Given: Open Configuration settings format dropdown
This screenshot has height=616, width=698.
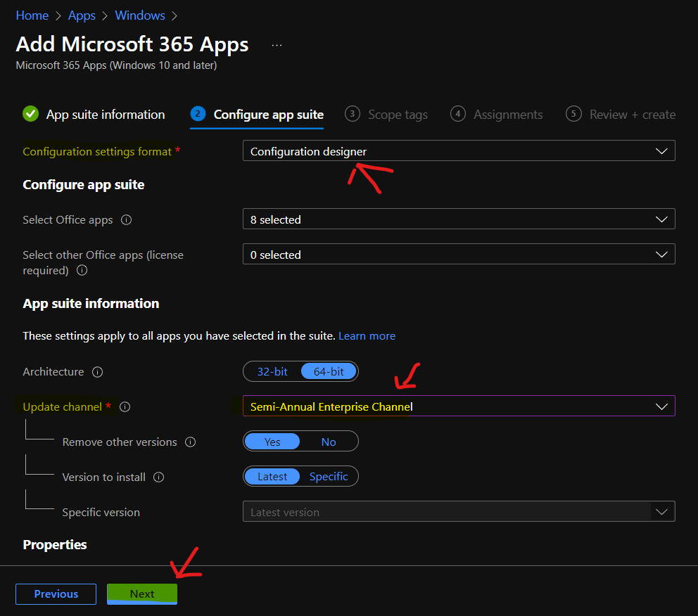Looking at the screenshot, I should click(459, 150).
